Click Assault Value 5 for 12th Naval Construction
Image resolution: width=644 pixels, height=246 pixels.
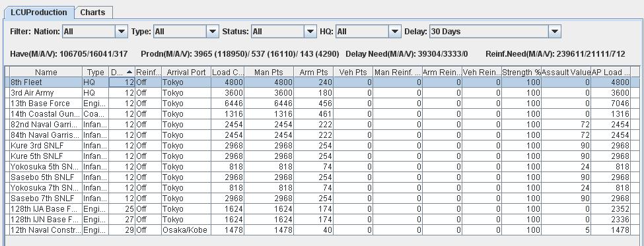pyautogui.click(x=566, y=230)
